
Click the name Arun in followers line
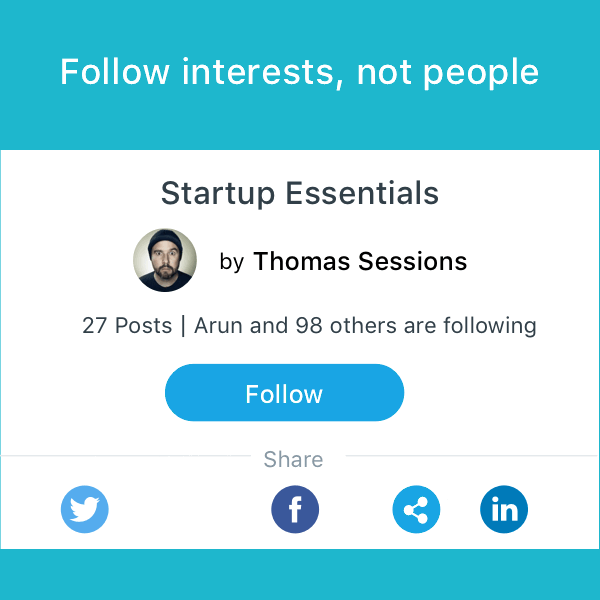(x=217, y=326)
